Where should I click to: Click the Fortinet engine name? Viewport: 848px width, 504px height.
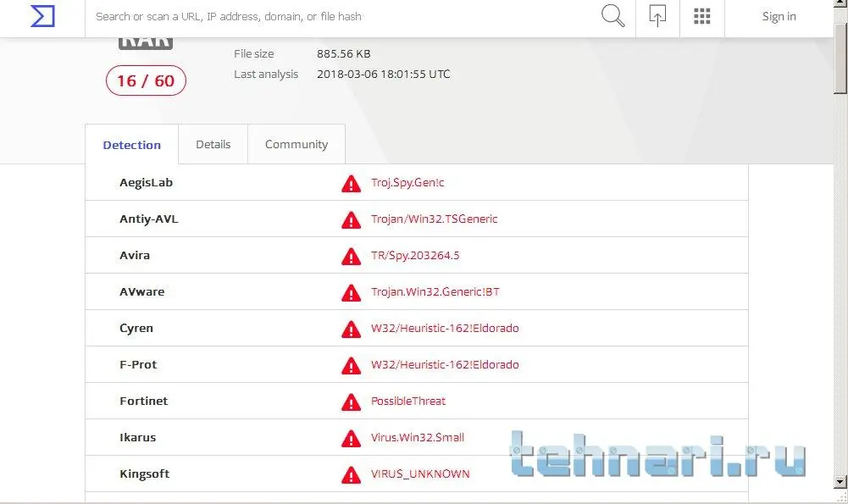tap(143, 401)
